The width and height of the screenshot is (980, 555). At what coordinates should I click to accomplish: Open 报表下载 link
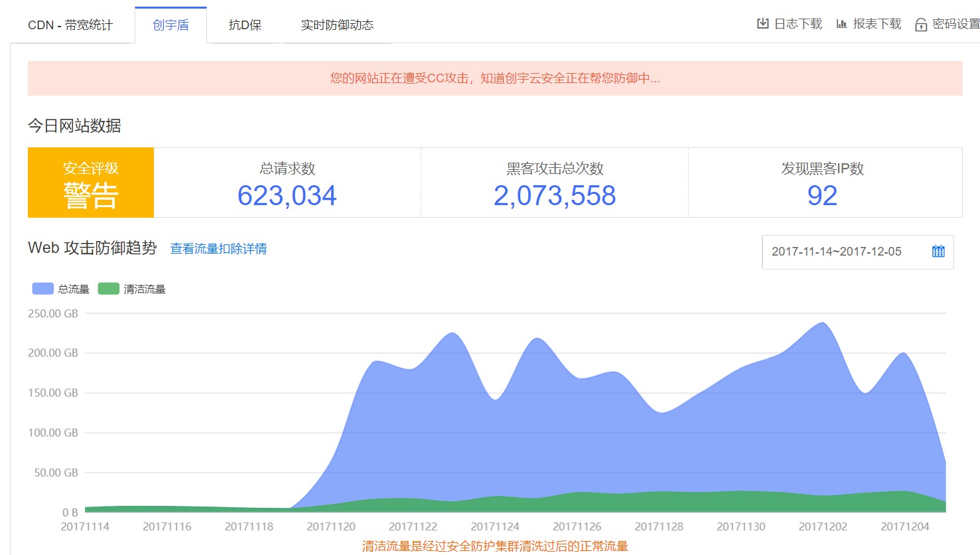(x=877, y=24)
